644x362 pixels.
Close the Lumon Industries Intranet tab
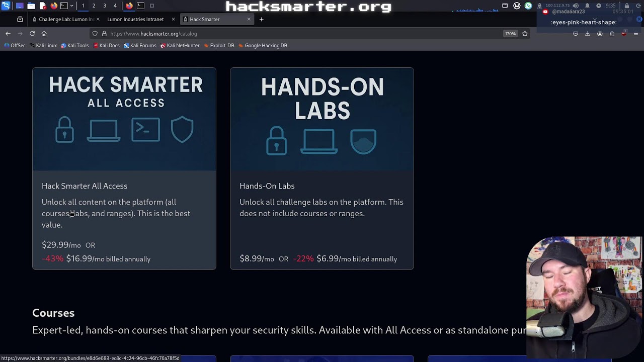[173, 19]
